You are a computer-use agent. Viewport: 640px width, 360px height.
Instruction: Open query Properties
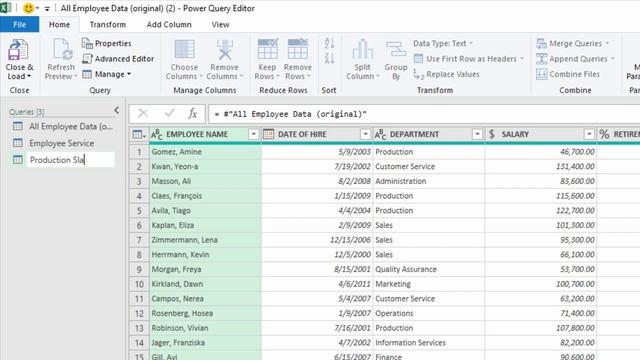pos(107,43)
